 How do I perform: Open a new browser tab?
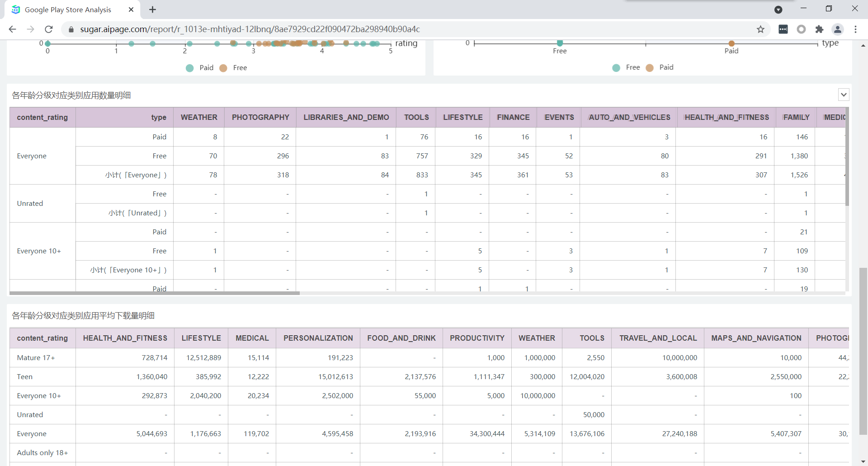153,10
